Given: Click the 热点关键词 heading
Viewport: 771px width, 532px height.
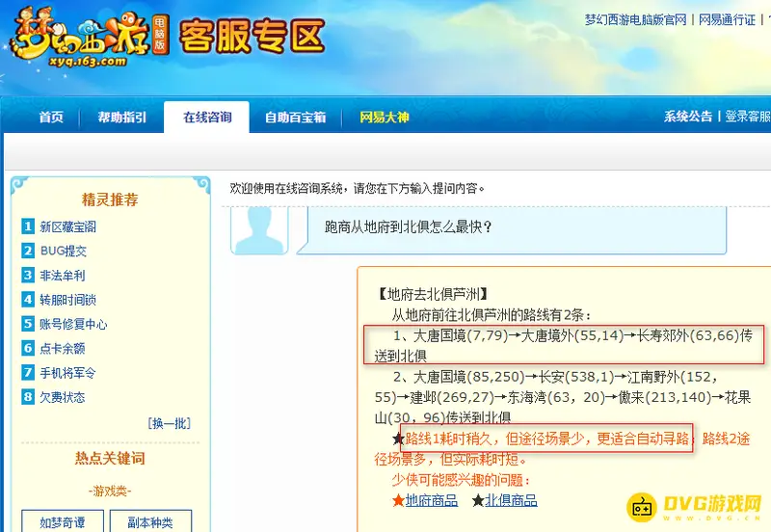Looking at the screenshot, I should click(x=110, y=458).
